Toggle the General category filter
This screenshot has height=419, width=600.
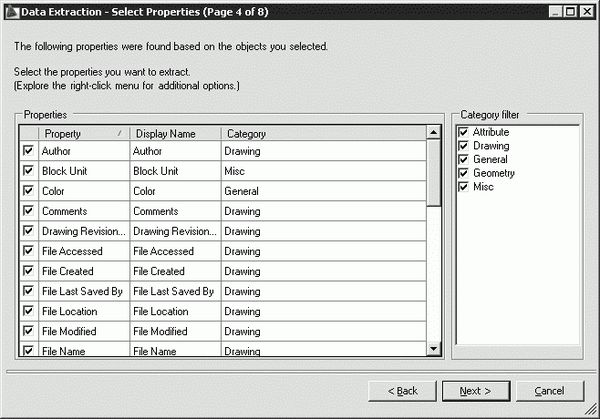(463, 159)
